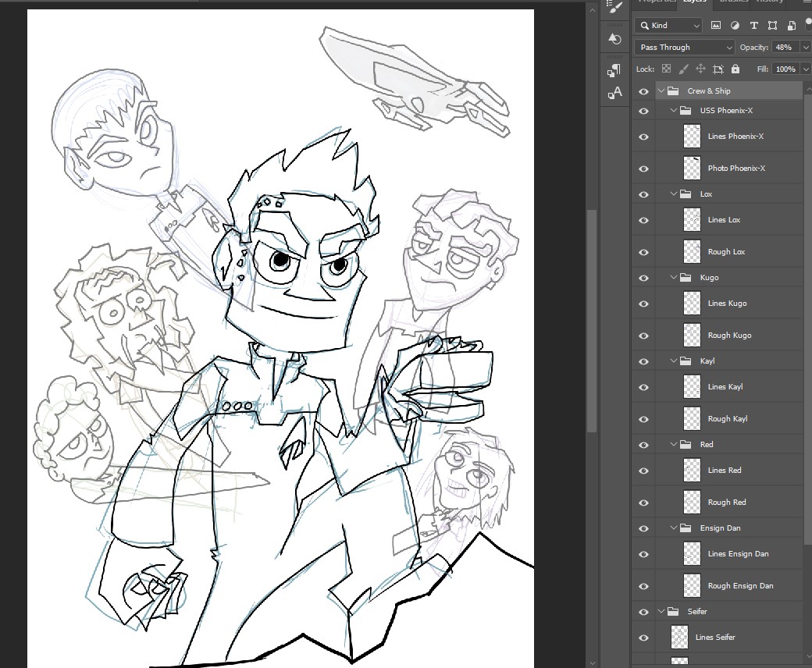Collapse the Crew & Ship layer group
812x668 pixels.
click(x=661, y=90)
